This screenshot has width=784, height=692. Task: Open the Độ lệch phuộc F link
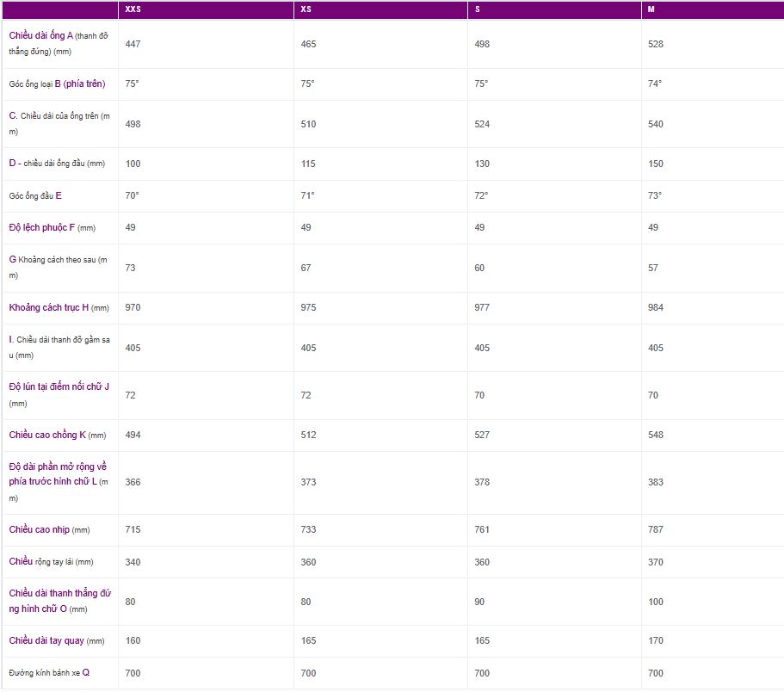[47, 228]
